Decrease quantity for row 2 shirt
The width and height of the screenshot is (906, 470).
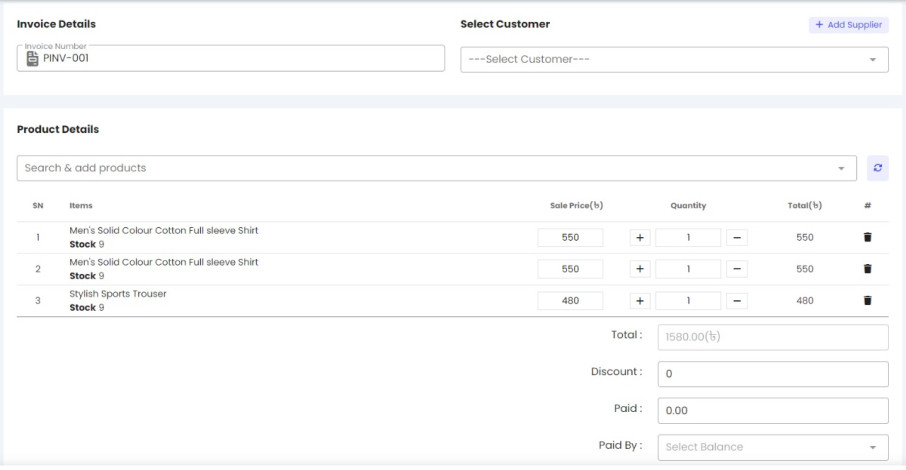(x=737, y=269)
